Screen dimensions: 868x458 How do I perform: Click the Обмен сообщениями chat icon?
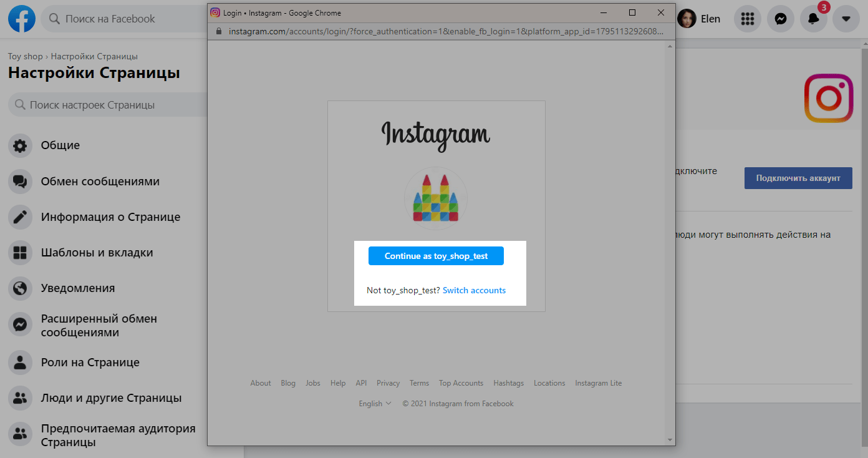20,182
